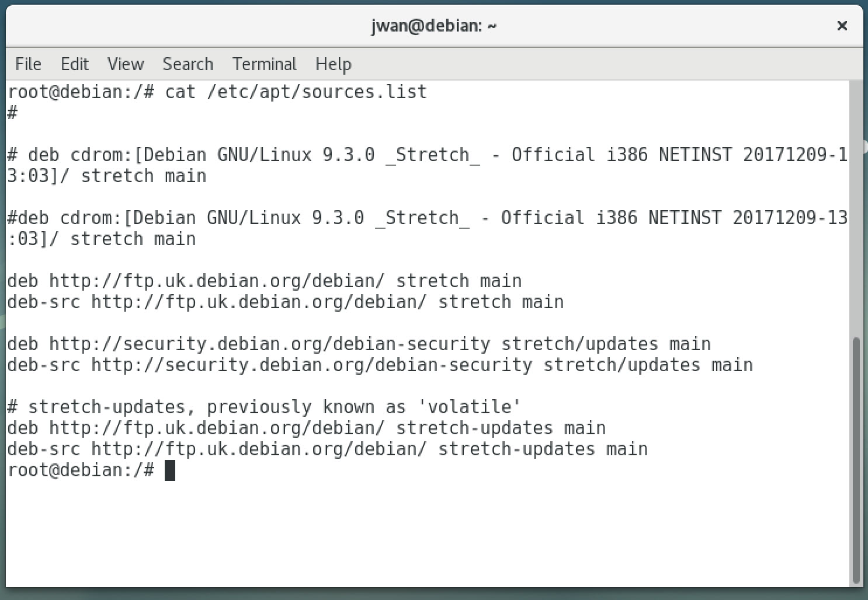Open the Terminal menu

pos(264,64)
